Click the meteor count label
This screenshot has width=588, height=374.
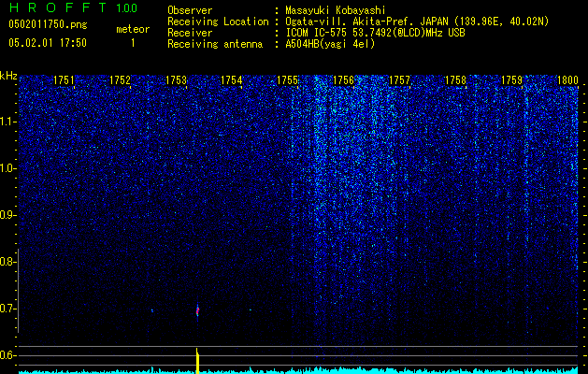click(x=133, y=29)
